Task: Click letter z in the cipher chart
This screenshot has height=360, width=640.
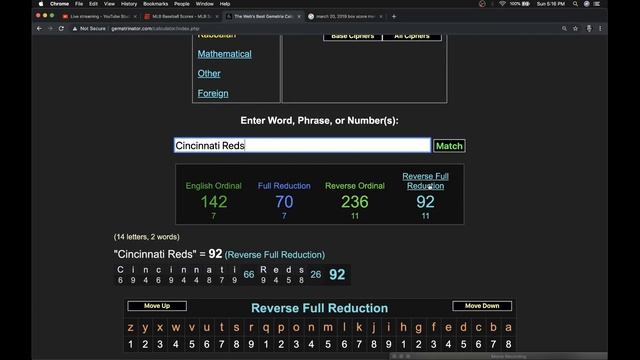Action: pos(130,327)
